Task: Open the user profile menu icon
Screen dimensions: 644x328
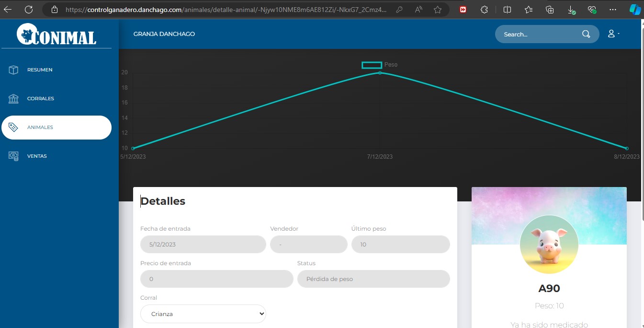Action: (612, 34)
